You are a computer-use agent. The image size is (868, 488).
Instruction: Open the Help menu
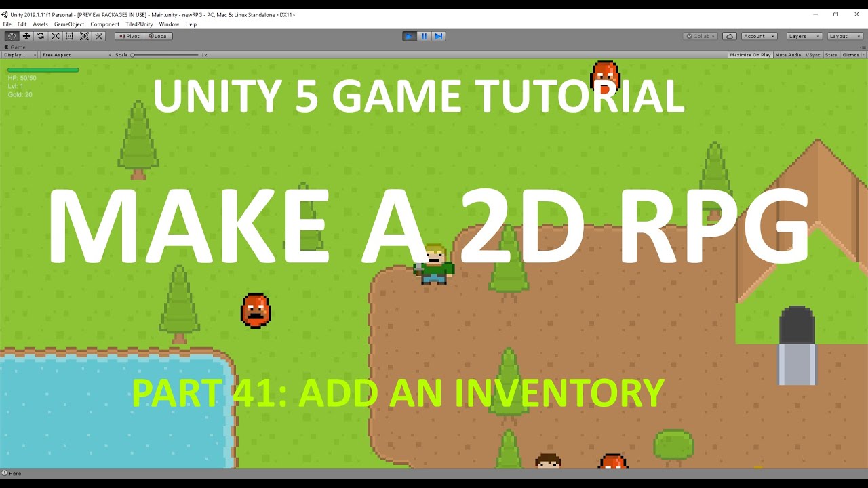click(191, 24)
